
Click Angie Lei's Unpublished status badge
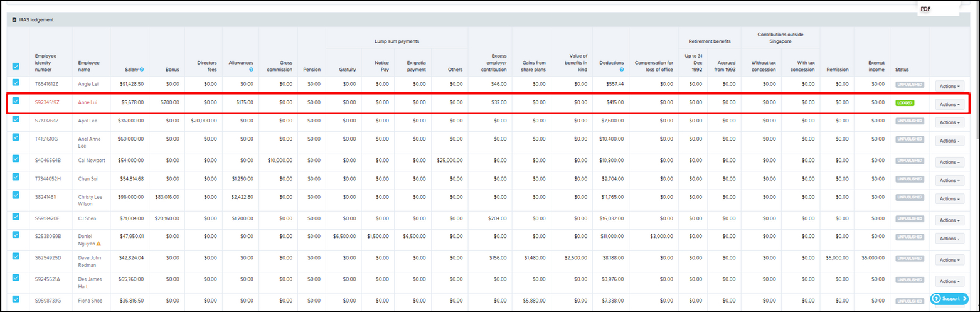pyautogui.click(x=909, y=83)
